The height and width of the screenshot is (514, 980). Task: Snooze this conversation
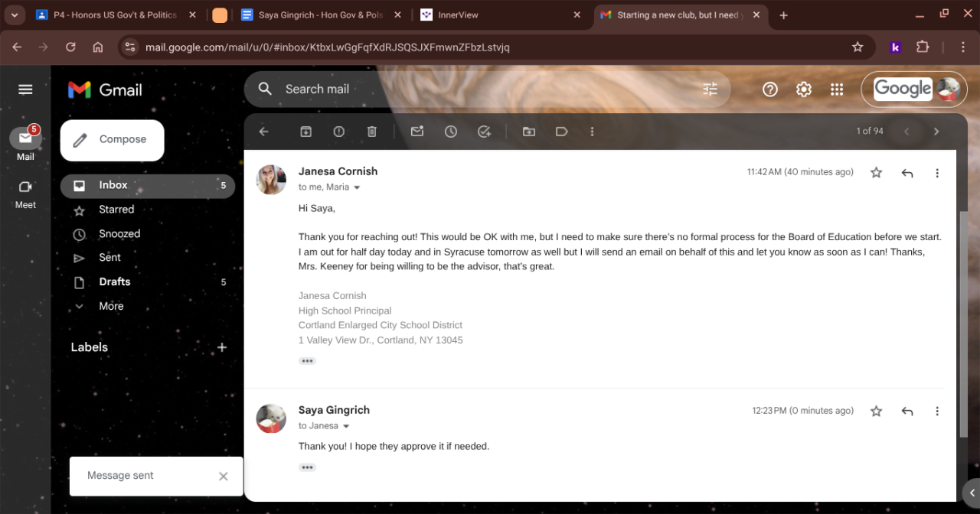(451, 132)
